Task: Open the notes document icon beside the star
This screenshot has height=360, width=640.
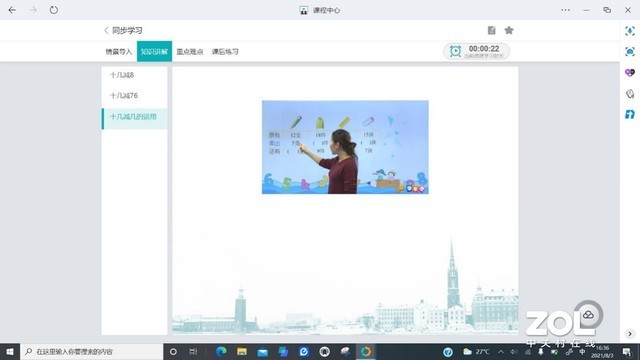Action: 491,30
